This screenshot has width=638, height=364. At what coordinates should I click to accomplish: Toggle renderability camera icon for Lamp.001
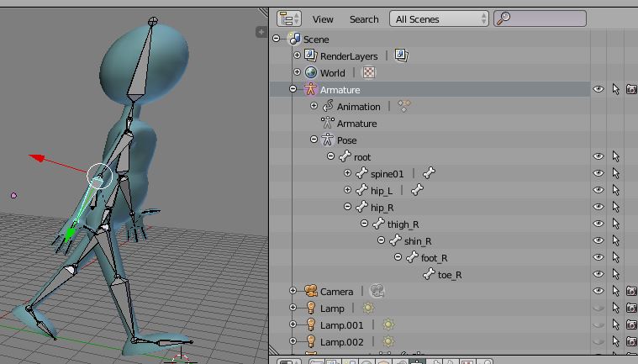[x=631, y=324]
